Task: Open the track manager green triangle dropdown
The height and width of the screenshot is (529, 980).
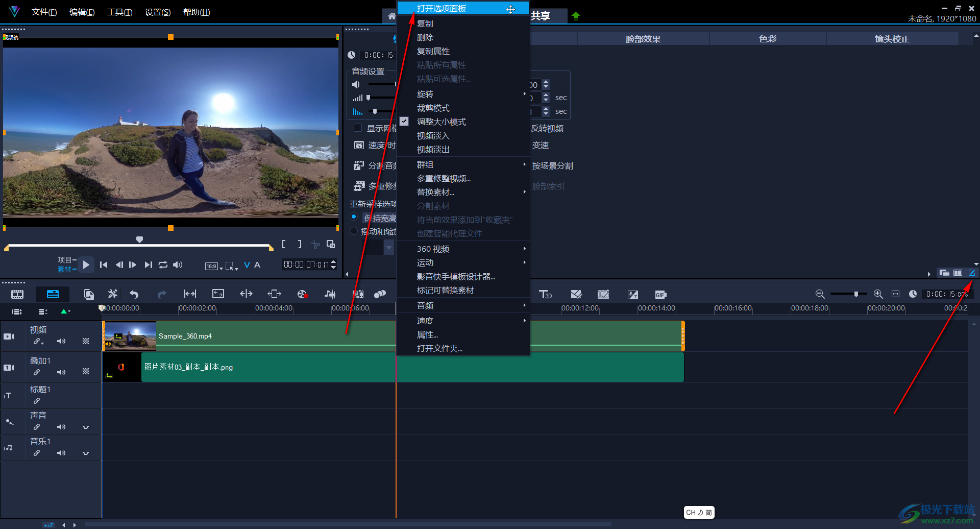Action: tap(65, 311)
